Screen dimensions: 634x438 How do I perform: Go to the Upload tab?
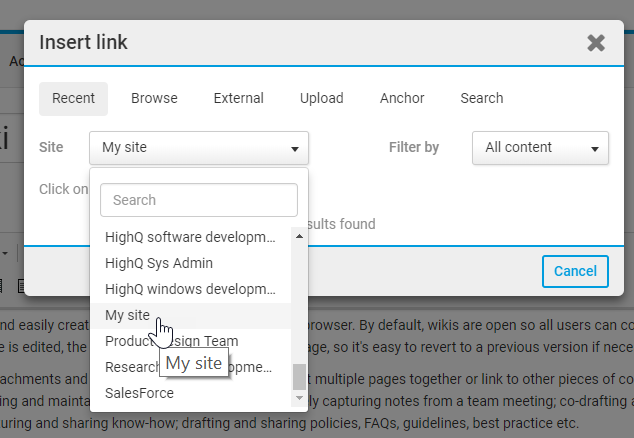tap(321, 98)
